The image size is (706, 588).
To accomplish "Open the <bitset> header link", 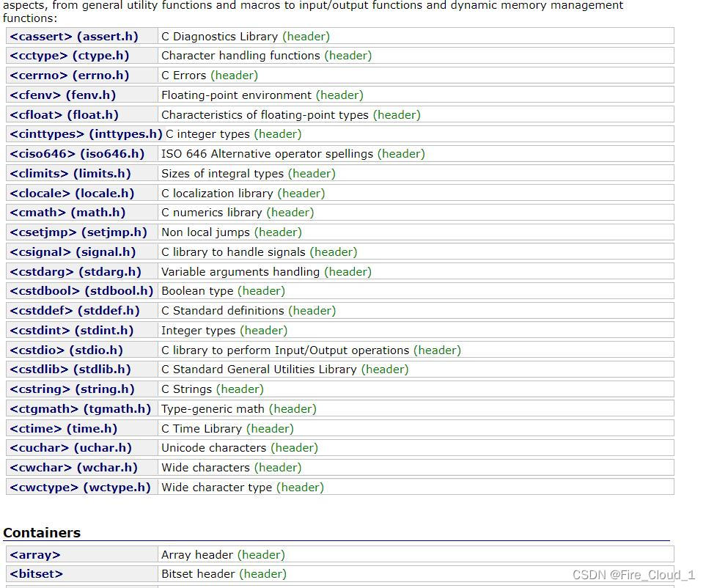I will click(37, 574).
